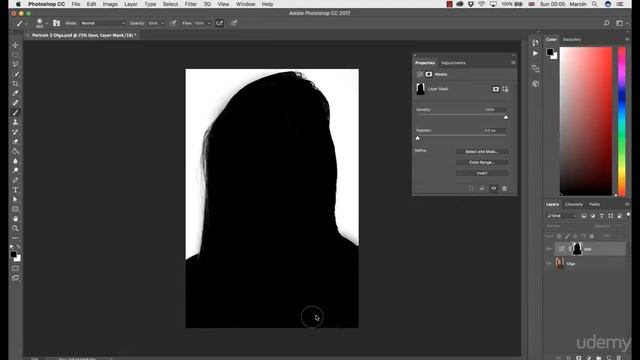Select the Lasso tool
This screenshot has width=640, height=360.
(16, 64)
